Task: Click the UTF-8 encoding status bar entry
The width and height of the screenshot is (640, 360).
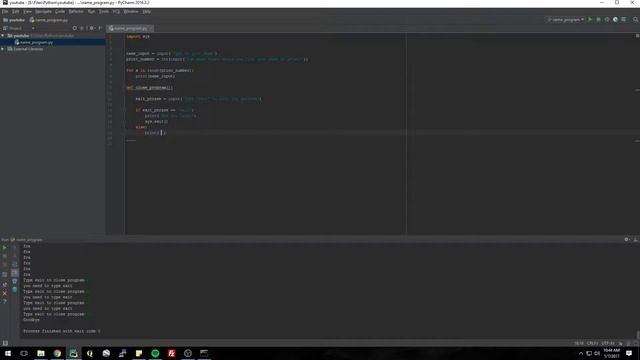Action: point(608,343)
